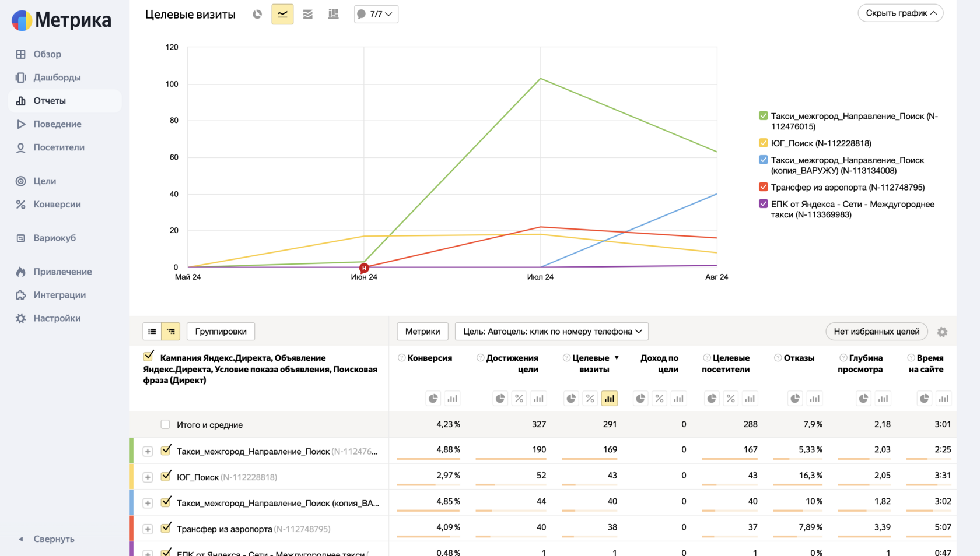The image size is (980, 556).
Task: Go to Отчеты section
Action: click(65, 101)
